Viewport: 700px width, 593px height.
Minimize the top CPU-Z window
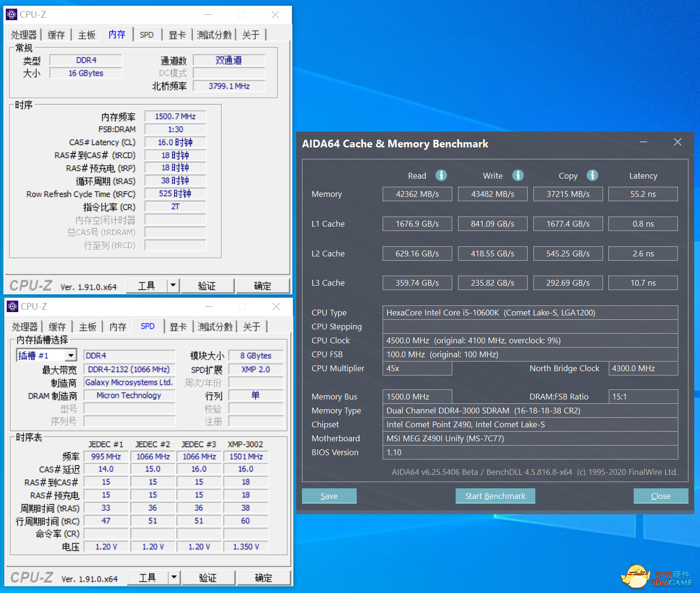coord(208,14)
